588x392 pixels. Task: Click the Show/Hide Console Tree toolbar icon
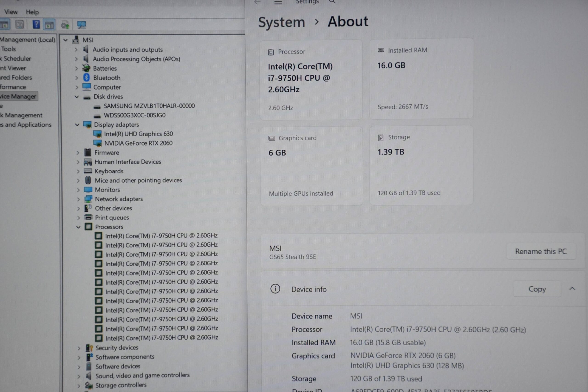pos(4,25)
